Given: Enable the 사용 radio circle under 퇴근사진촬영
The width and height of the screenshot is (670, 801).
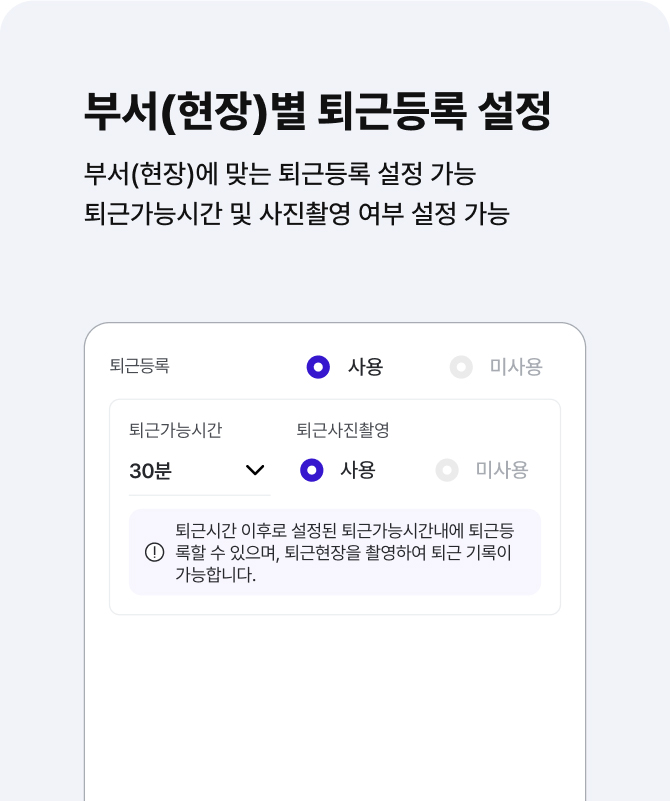Looking at the screenshot, I should pos(311,470).
